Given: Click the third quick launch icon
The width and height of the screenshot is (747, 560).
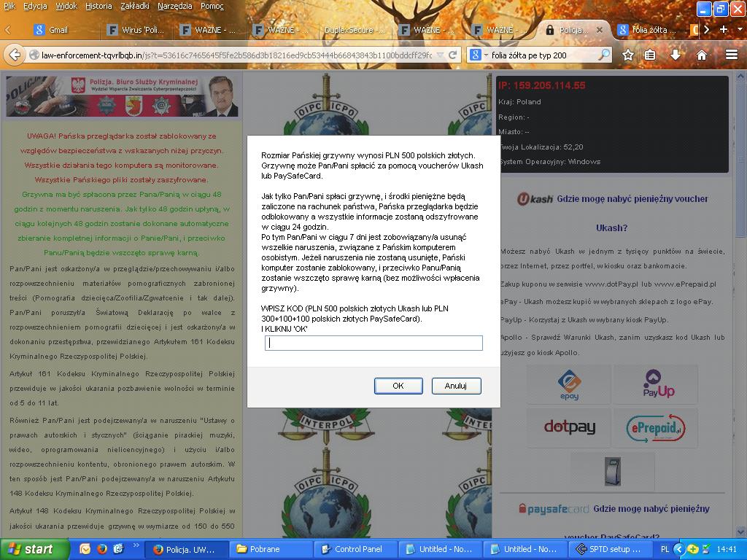Looking at the screenshot, I should click(x=118, y=549).
